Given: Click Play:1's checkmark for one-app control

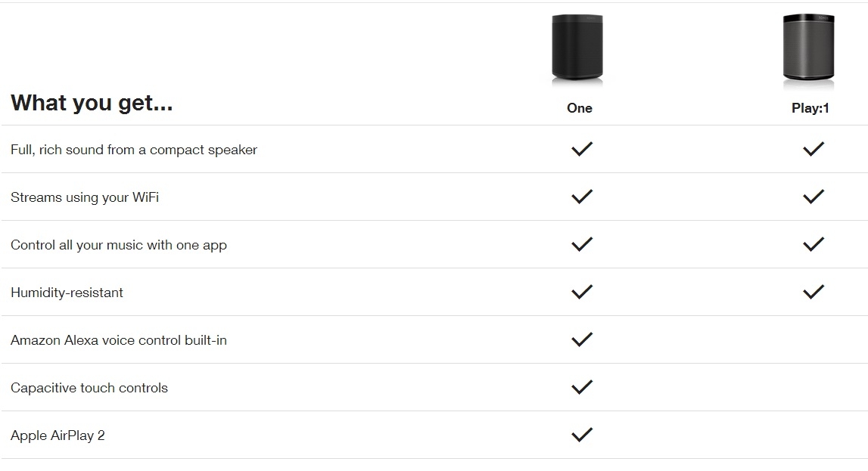Looking at the screenshot, I should 814,243.
